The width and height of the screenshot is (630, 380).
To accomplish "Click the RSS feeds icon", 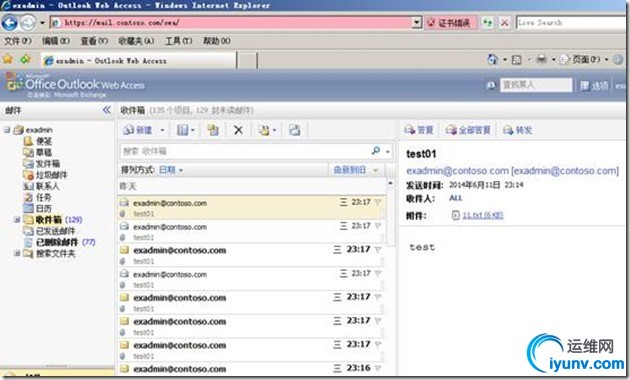I will pyautogui.click(x=517, y=60).
